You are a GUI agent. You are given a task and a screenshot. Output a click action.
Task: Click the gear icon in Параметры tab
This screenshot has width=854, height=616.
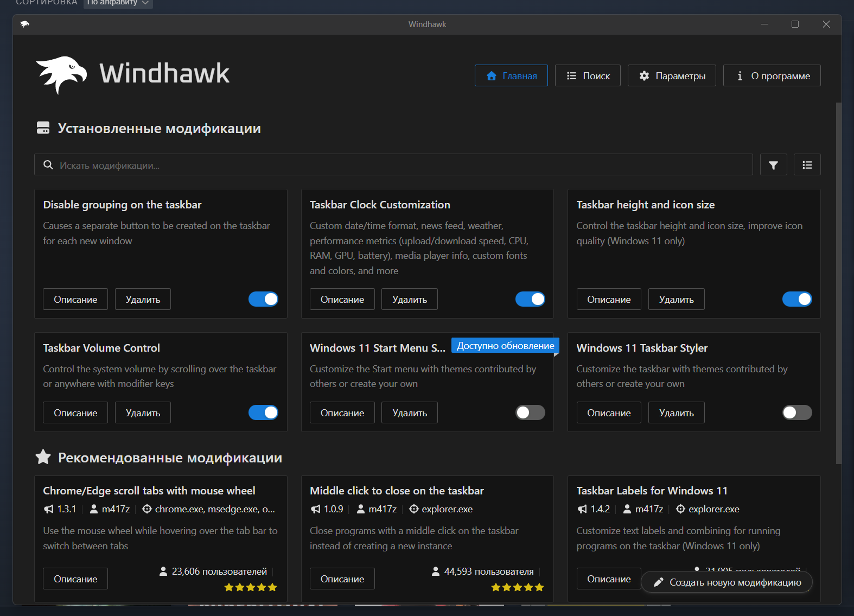pyautogui.click(x=644, y=75)
